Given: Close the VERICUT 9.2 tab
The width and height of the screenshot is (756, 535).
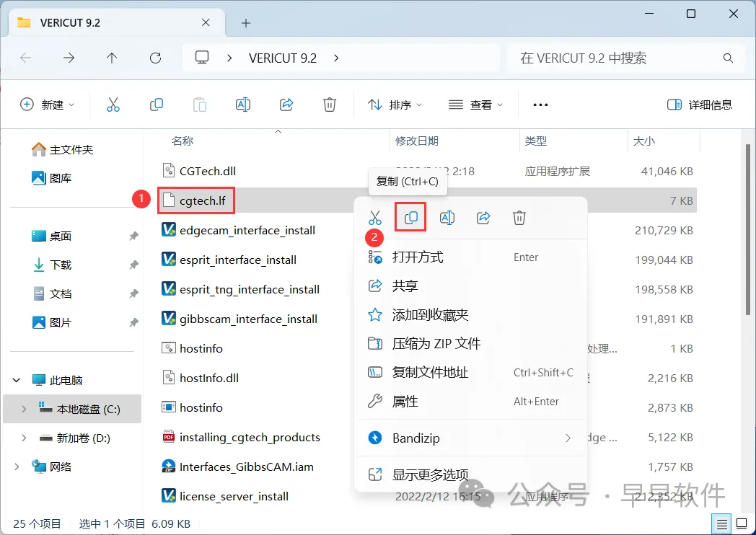Looking at the screenshot, I should point(206,22).
